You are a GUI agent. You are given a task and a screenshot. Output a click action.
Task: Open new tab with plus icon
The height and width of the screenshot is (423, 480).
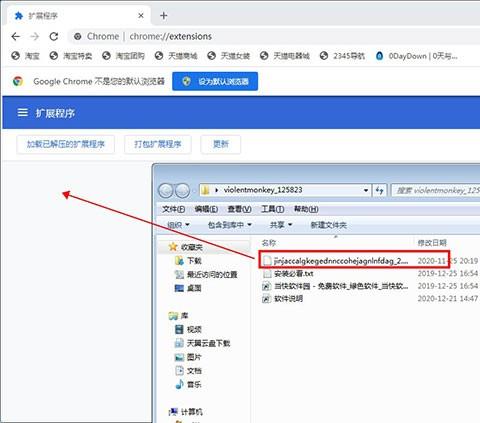[x=163, y=16]
